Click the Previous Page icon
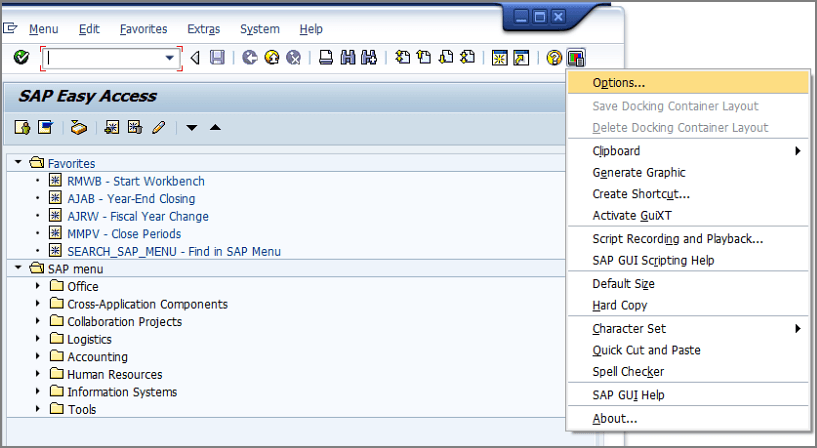The height and width of the screenshot is (448, 817). [424, 57]
